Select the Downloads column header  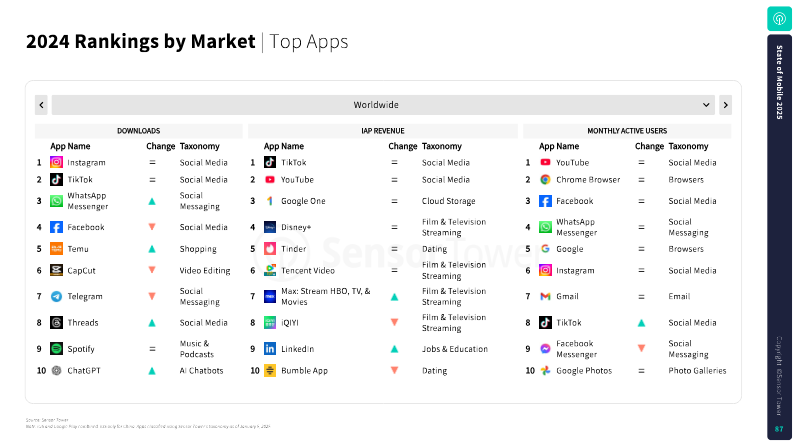pyautogui.click(x=138, y=131)
